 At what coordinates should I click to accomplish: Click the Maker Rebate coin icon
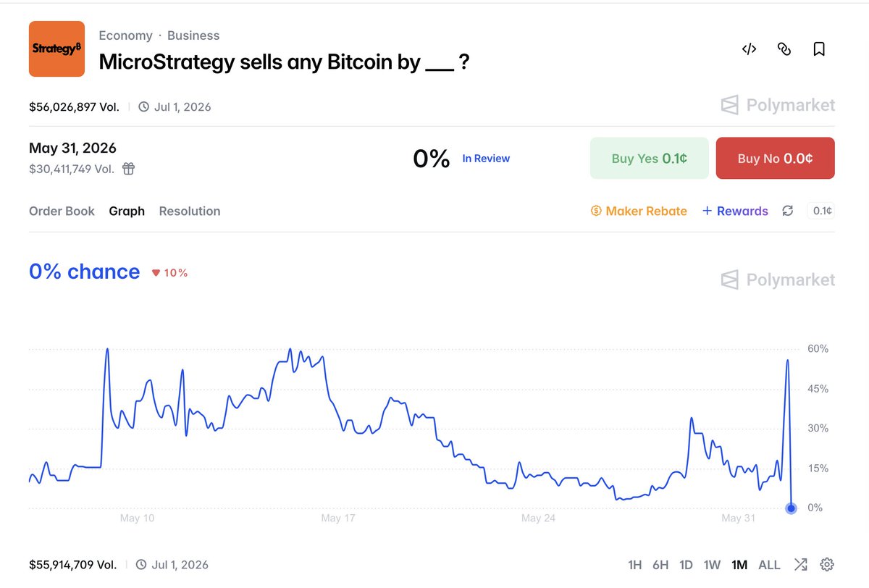pyautogui.click(x=596, y=211)
